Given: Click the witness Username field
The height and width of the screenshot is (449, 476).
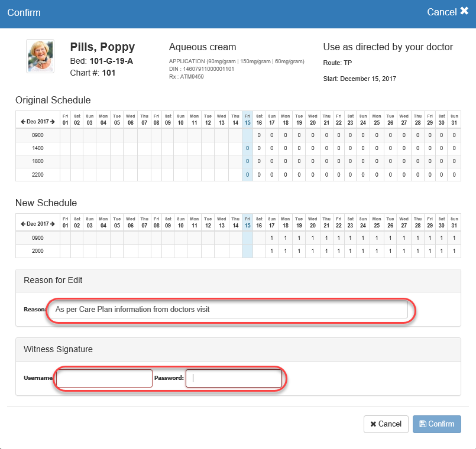Looking at the screenshot, I should pyautogui.click(x=104, y=379).
